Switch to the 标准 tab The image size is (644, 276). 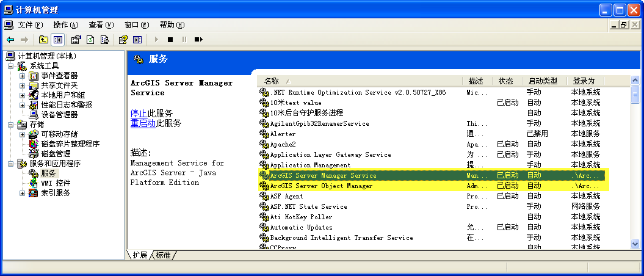point(163,255)
